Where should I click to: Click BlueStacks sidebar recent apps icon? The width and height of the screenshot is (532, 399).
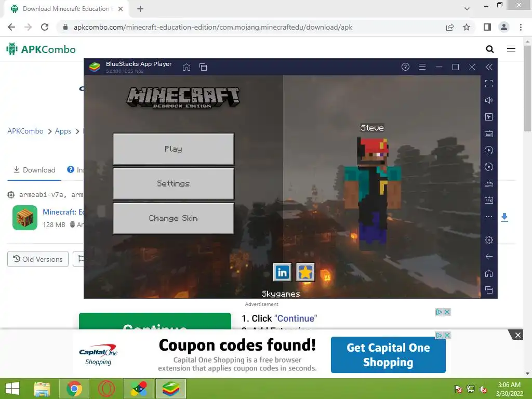(489, 290)
